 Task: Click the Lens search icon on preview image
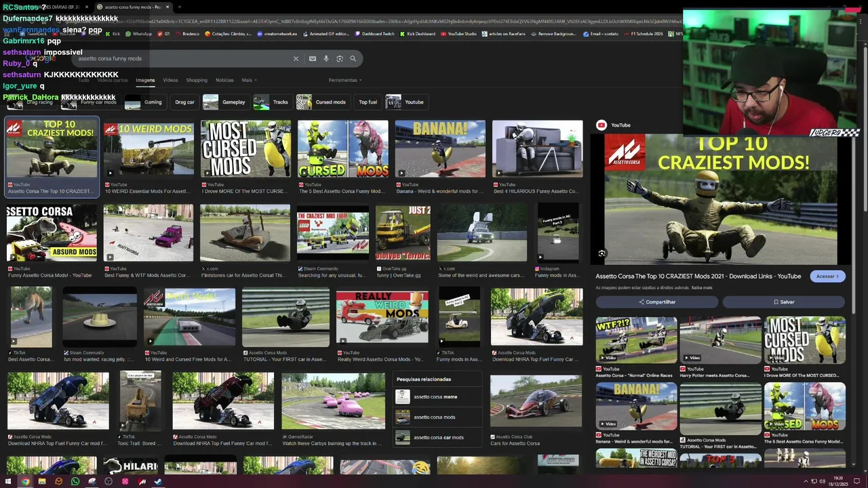[x=601, y=253]
